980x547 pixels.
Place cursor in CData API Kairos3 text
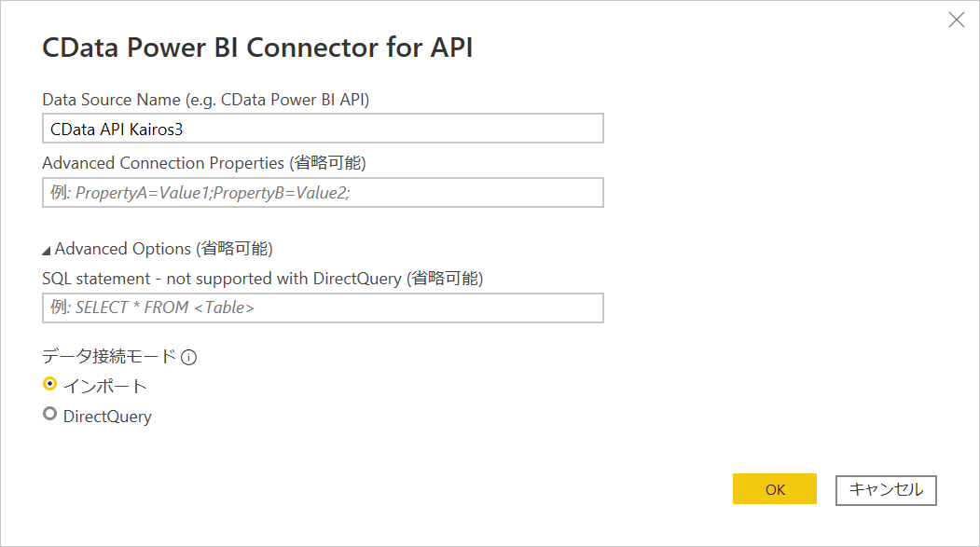pyautogui.click(x=117, y=129)
